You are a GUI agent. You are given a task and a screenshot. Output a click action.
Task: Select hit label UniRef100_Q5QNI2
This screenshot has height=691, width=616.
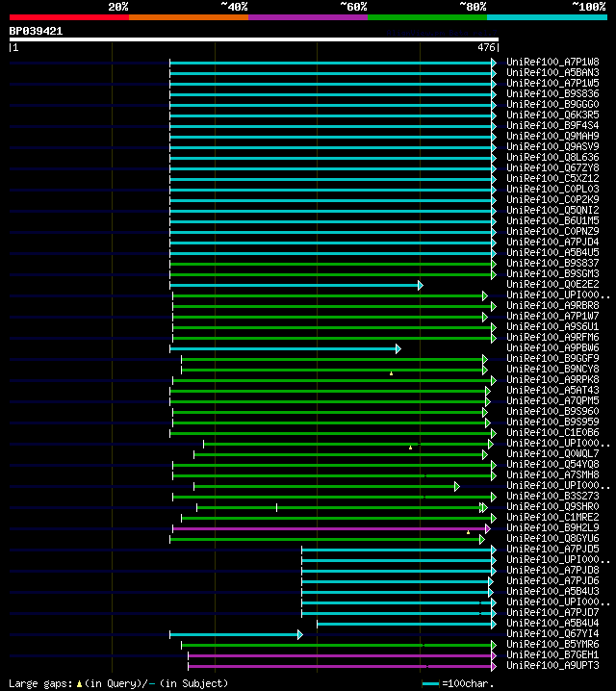point(552,210)
